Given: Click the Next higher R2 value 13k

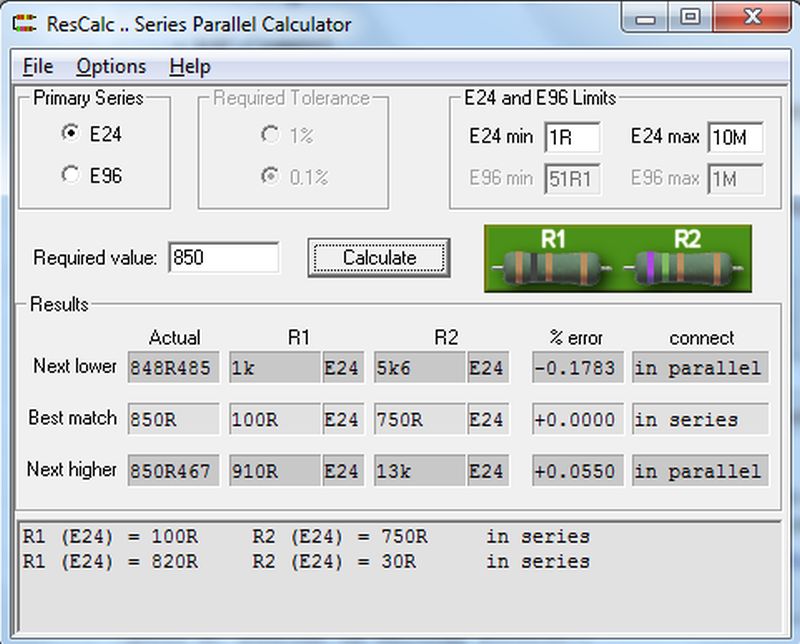Looking at the screenshot, I should pos(420,470).
